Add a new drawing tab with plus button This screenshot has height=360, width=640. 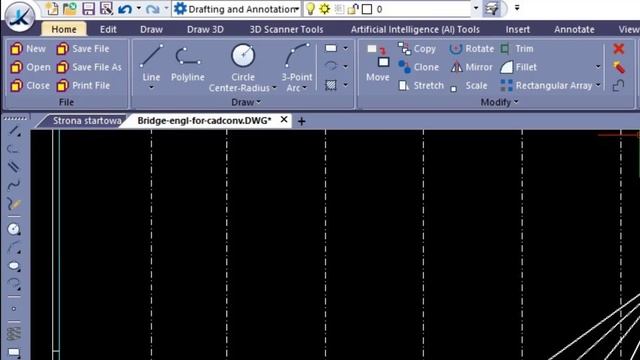(x=301, y=121)
